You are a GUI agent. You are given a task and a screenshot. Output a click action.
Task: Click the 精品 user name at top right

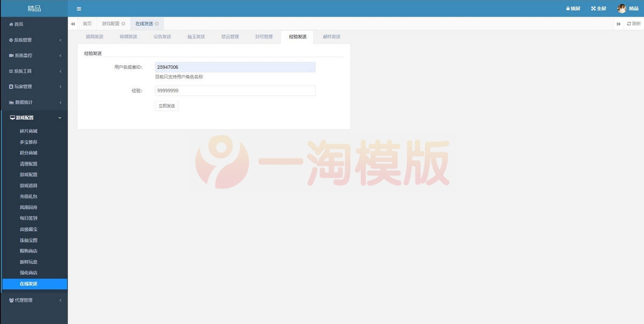634,9
